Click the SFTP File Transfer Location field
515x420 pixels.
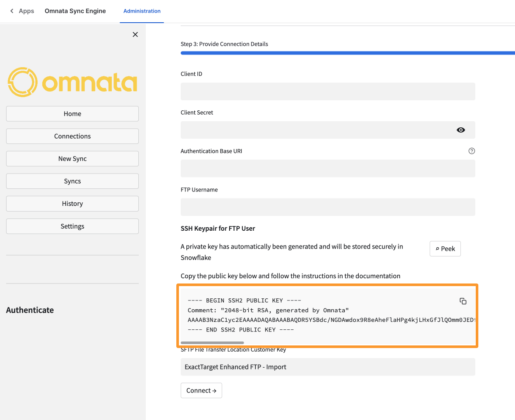tap(327, 367)
